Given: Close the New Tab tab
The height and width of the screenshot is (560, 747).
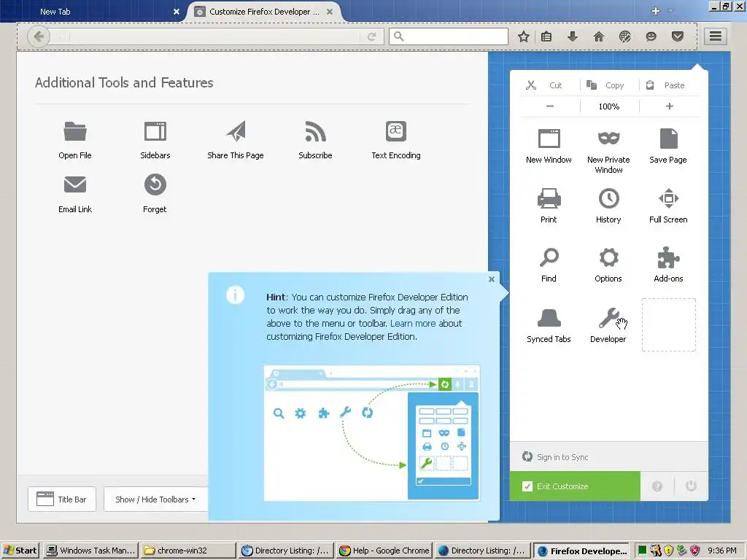Looking at the screenshot, I should (x=177, y=12).
